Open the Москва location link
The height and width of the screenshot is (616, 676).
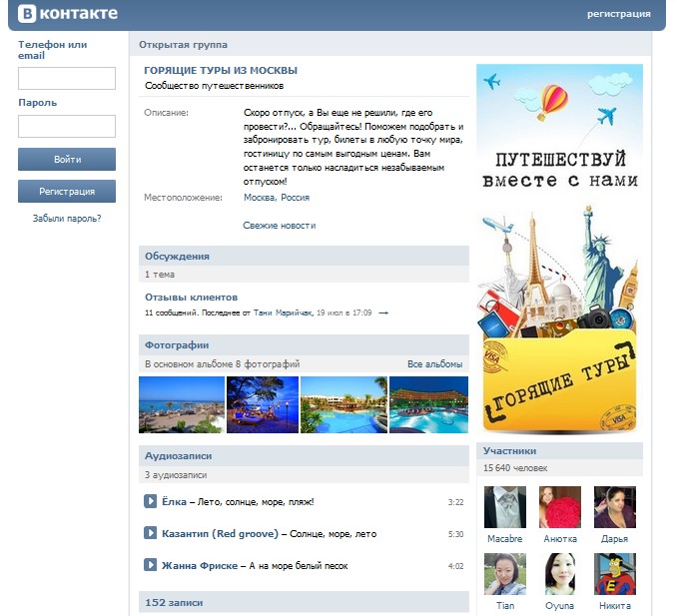[x=260, y=198]
